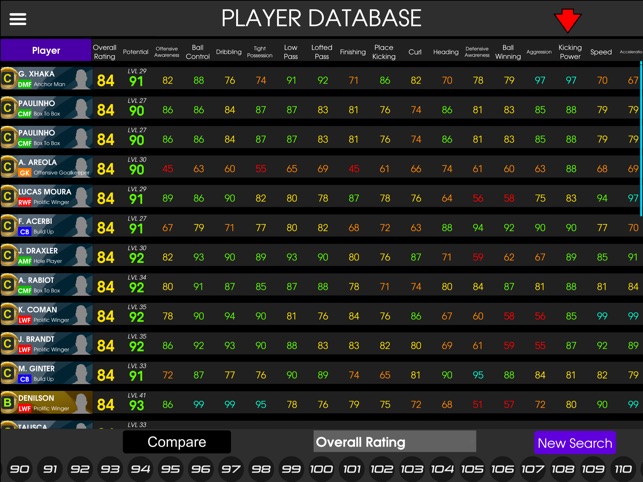The image size is (643, 482).
Task: Select level 106 circle button
Action: click(503, 468)
